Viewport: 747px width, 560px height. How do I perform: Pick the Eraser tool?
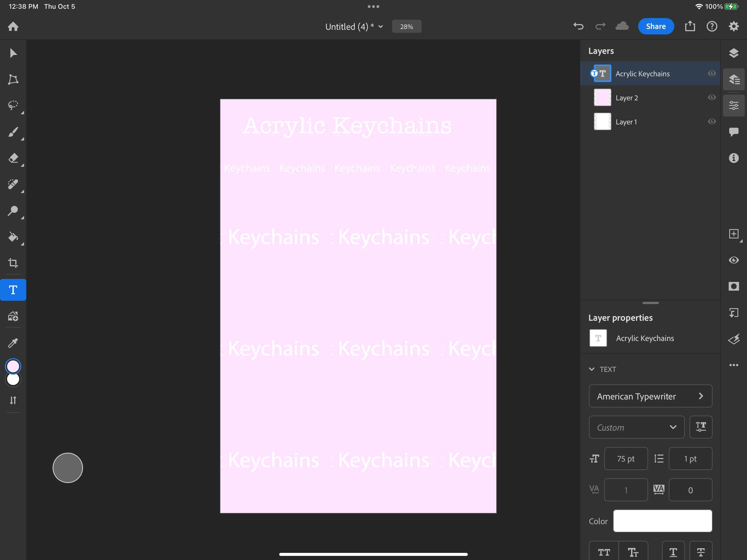coord(13,158)
